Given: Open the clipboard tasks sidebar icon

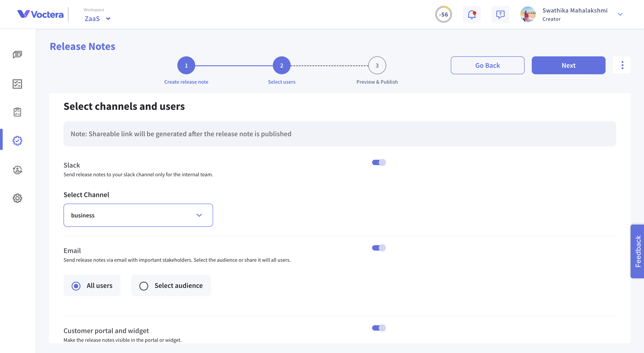Looking at the screenshot, I should [17, 112].
